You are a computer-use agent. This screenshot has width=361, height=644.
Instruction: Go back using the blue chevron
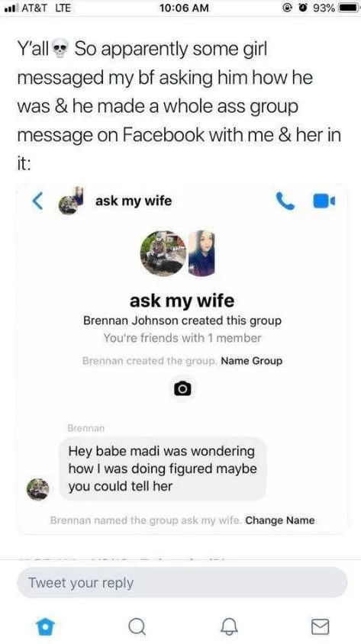click(37, 201)
